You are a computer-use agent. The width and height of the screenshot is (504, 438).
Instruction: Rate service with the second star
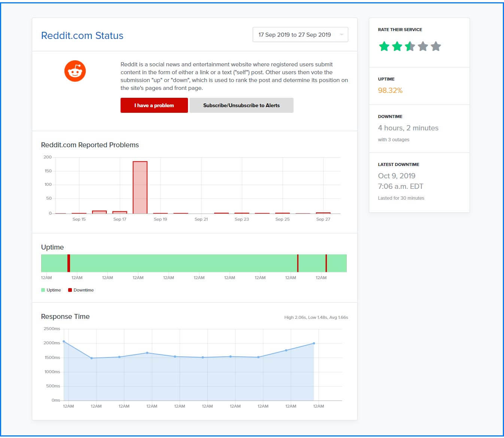[397, 46]
